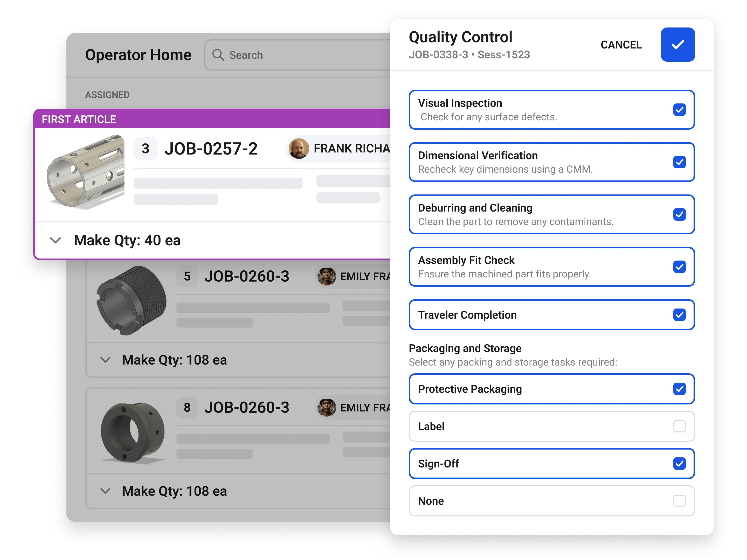
Task: Click Frank Richa's avatar
Action: (299, 149)
